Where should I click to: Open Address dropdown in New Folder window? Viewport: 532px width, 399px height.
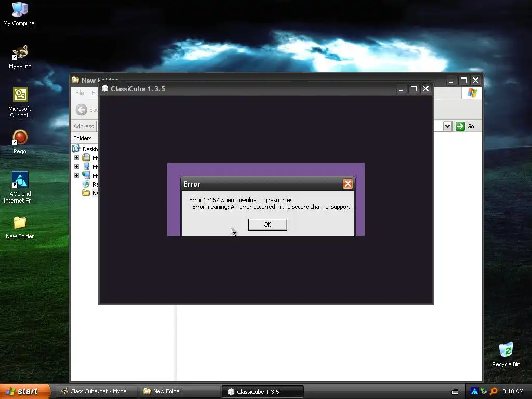[x=447, y=126]
